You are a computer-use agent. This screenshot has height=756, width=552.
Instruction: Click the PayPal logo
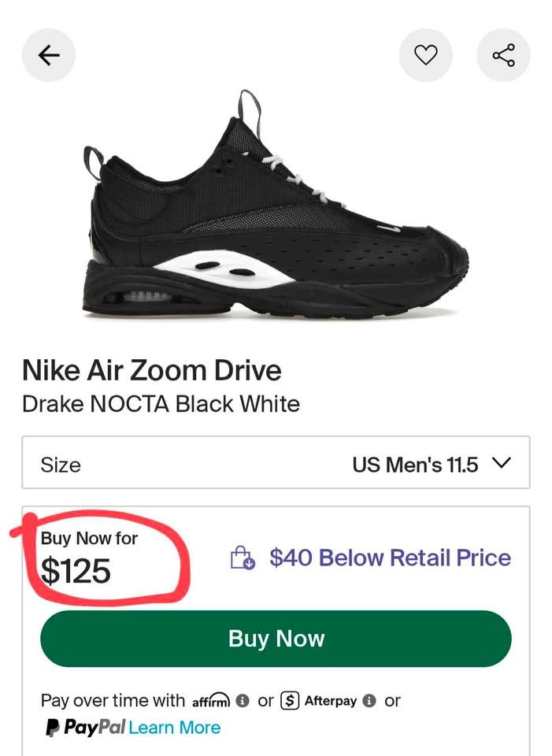point(85,728)
